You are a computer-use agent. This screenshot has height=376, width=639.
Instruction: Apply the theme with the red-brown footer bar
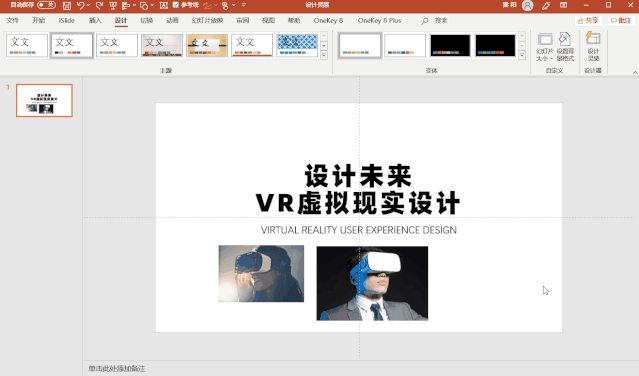162,46
